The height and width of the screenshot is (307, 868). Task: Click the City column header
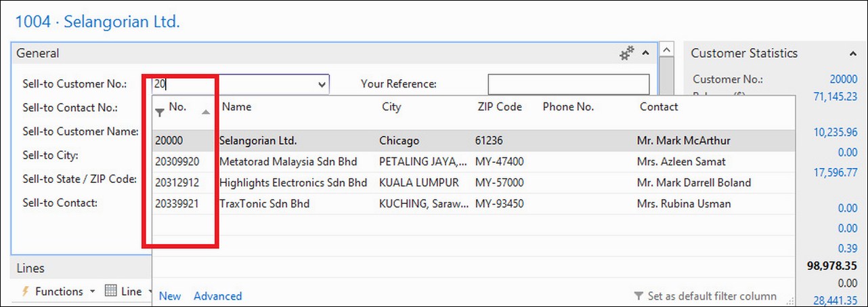391,107
